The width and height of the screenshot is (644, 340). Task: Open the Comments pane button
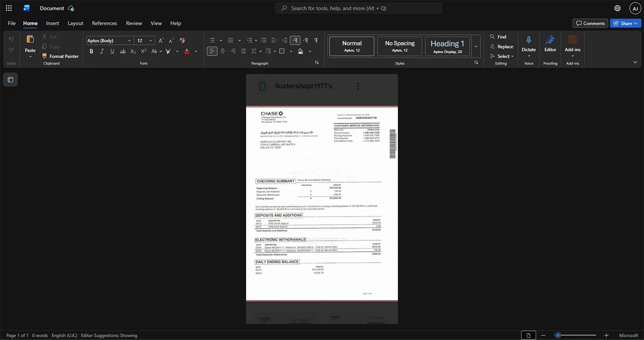point(590,23)
